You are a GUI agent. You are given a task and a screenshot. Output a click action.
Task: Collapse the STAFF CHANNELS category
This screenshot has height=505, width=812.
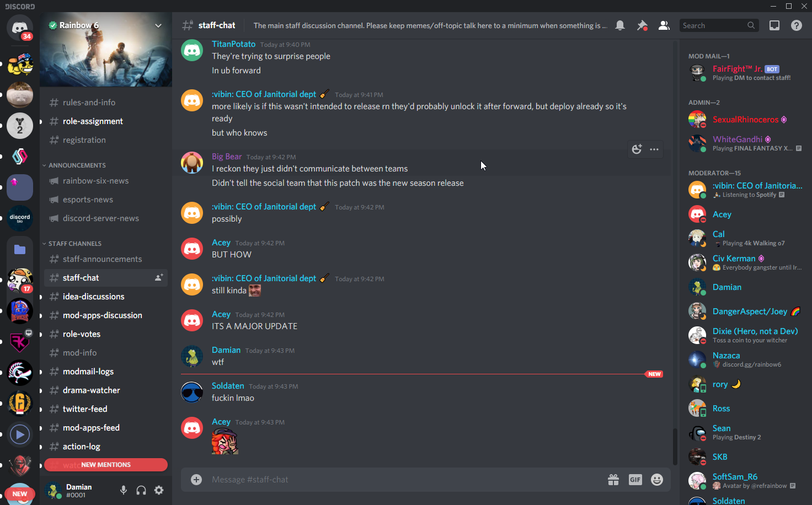point(72,244)
